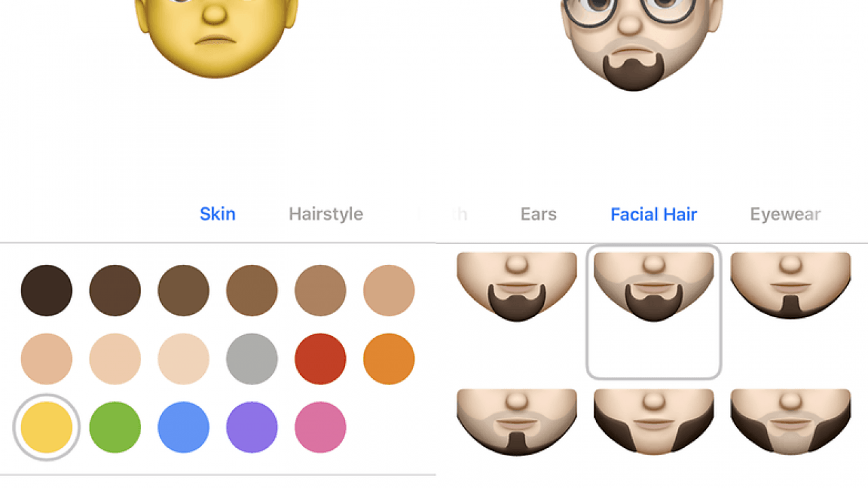Choose the highlighted goatee with stubble style
The height and width of the screenshot is (488, 868).
654,312
